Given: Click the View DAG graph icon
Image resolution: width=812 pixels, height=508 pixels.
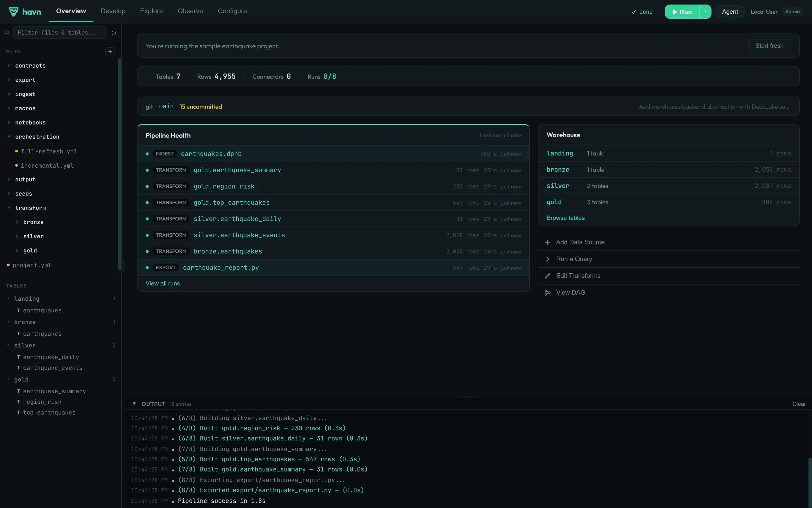Looking at the screenshot, I should click(547, 293).
